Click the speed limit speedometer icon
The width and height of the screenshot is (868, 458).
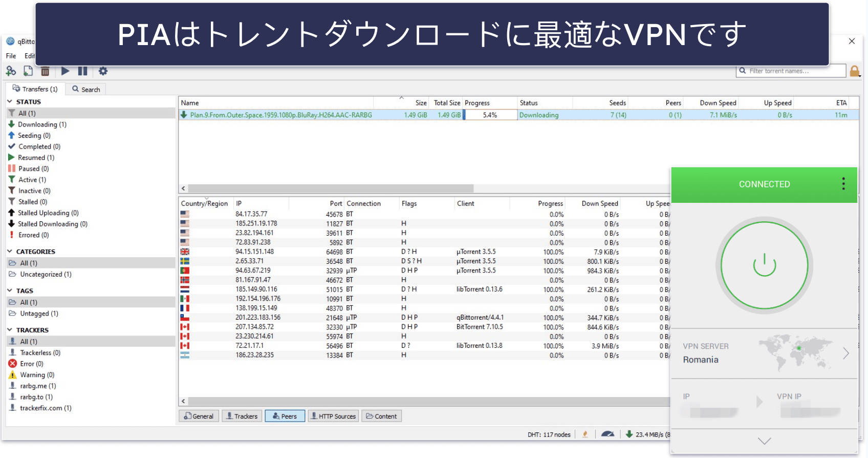pos(607,434)
